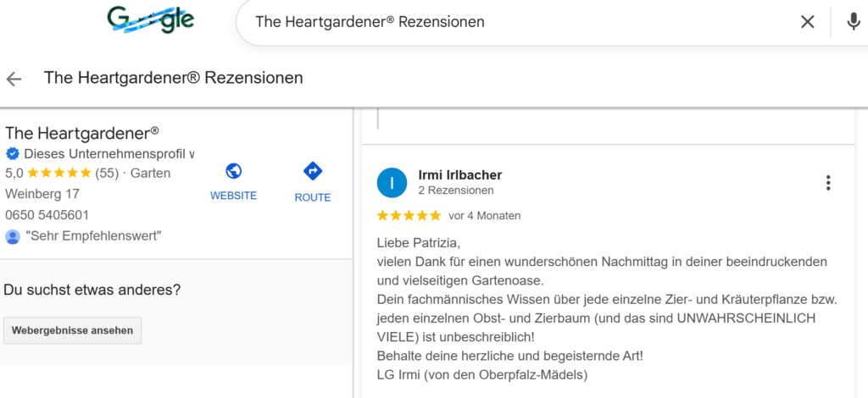Click line 'Behalte deine herzliche und begeisternde Art!'
Screen dimensions: 868x398
tap(509, 356)
